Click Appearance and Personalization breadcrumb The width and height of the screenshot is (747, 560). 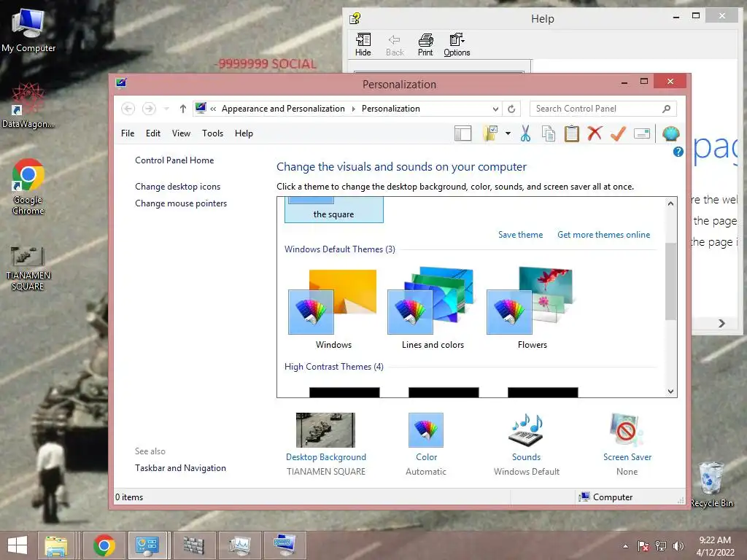[283, 109]
